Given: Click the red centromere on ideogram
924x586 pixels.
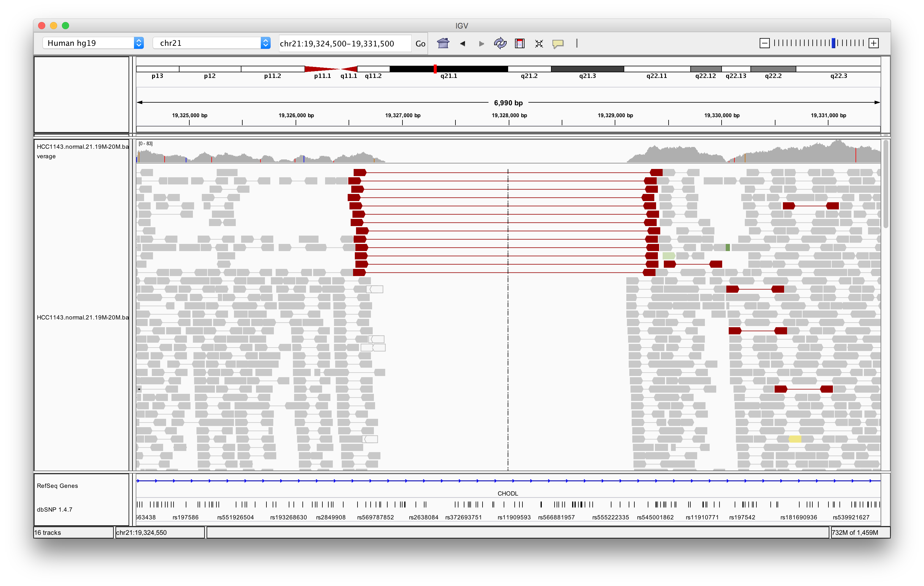Looking at the screenshot, I should click(x=331, y=69).
